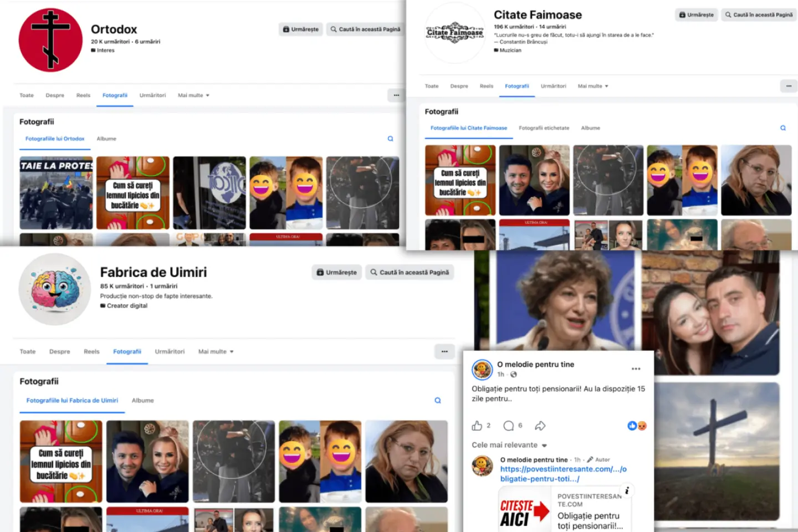Click Urmărește button on Ortodox page
This screenshot has height=532, width=798.
pos(301,29)
